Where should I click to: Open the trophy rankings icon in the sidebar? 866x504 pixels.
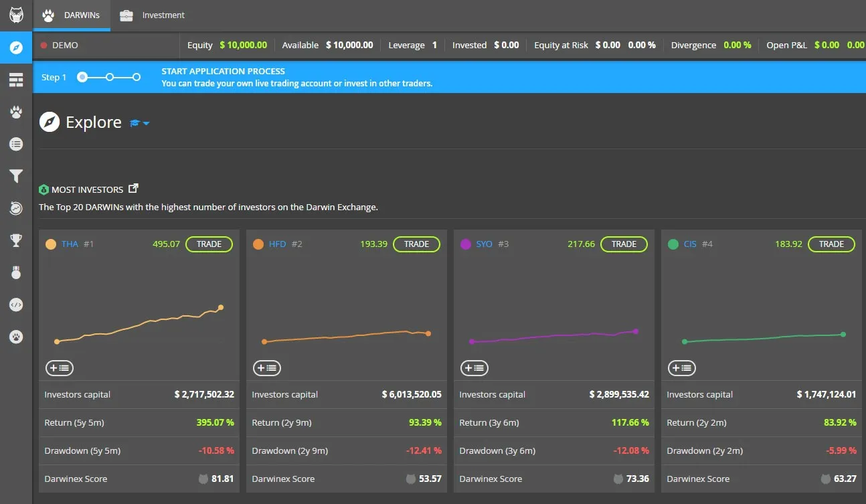(x=15, y=240)
